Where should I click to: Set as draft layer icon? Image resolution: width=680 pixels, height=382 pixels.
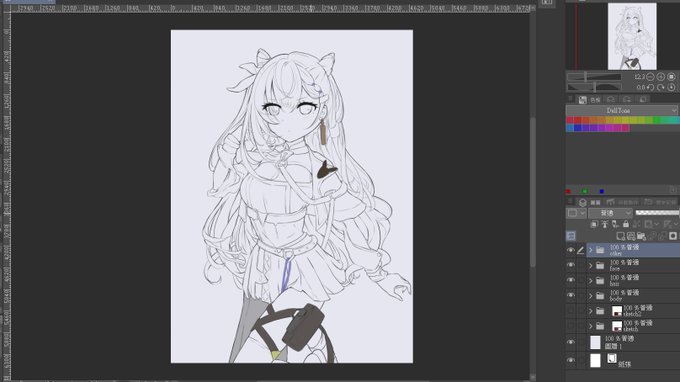coord(615,224)
